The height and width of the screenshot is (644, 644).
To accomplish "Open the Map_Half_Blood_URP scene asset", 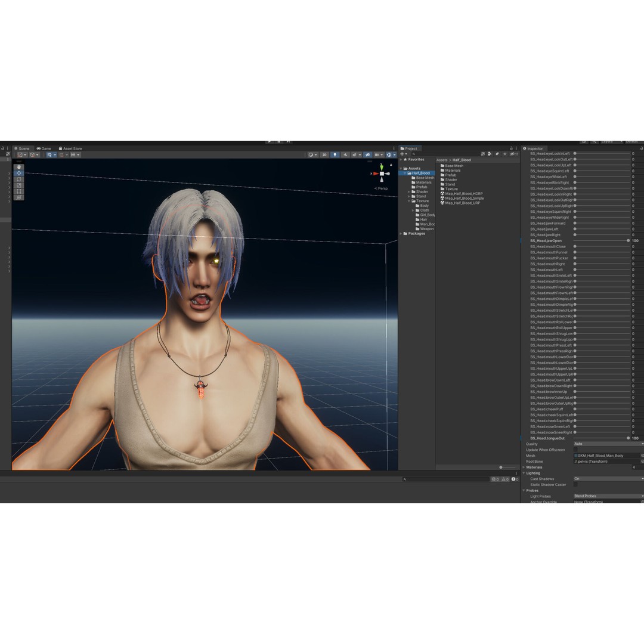I will pyautogui.click(x=460, y=203).
